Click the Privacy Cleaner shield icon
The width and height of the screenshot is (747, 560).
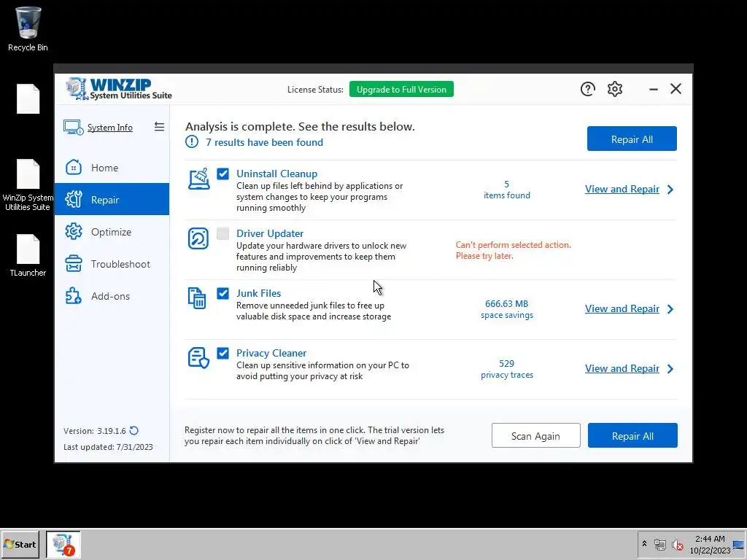[x=198, y=357]
